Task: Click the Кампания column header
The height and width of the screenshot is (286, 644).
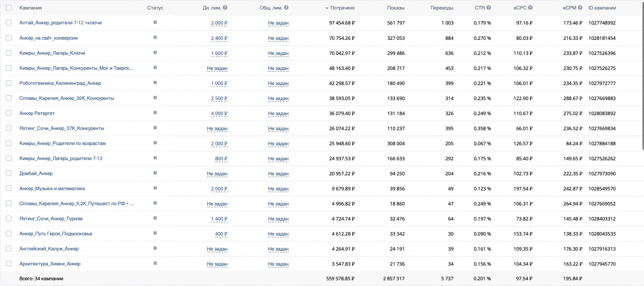Action: [x=31, y=8]
